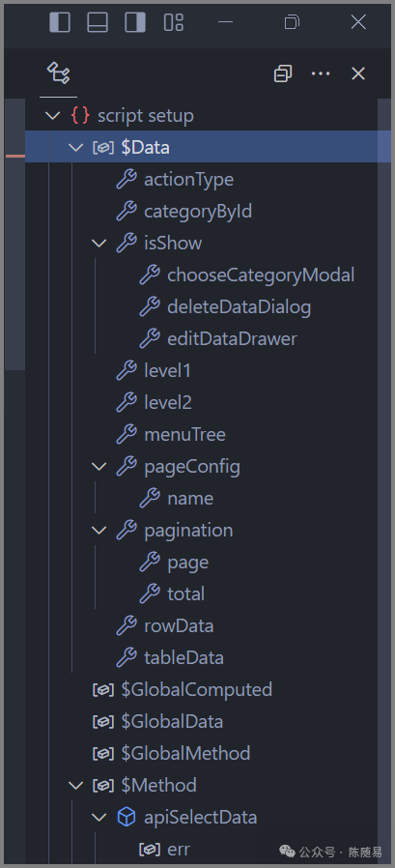Collapse the $Data node chevron
This screenshot has width=395, height=868.
click(x=75, y=148)
